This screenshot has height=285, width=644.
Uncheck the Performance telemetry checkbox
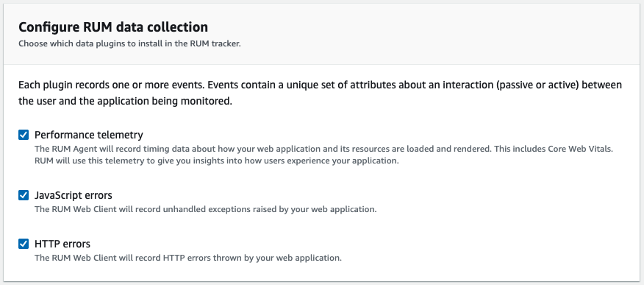[24, 135]
